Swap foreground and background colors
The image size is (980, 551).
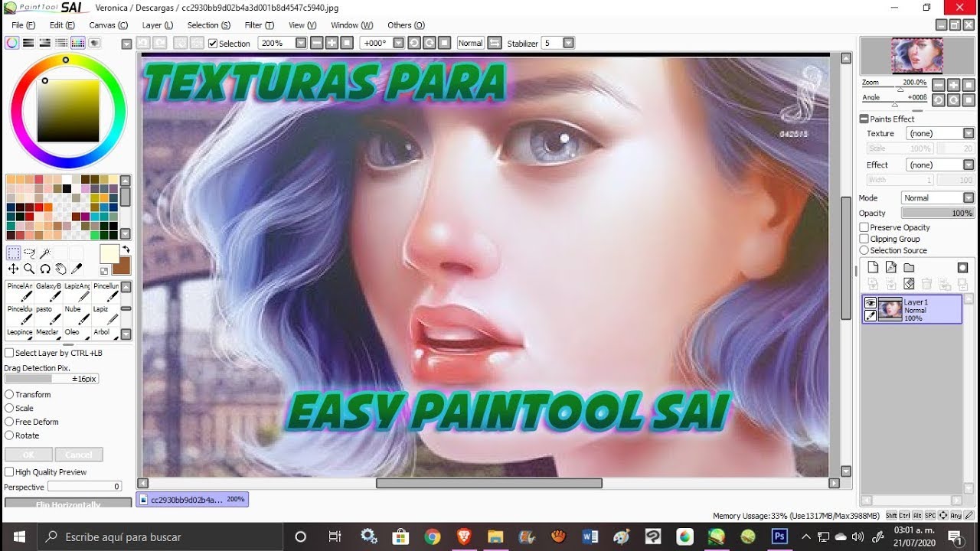pos(126,249)
